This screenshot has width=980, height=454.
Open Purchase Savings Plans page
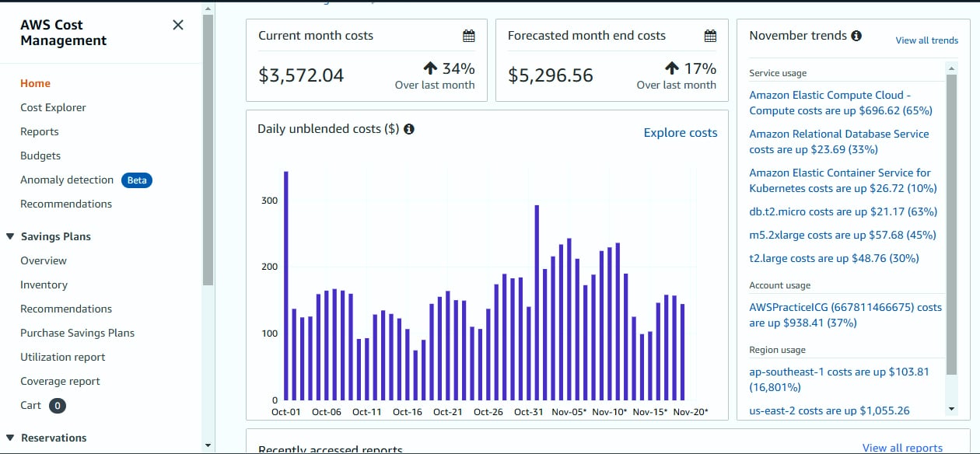click(x=77, y=333)
